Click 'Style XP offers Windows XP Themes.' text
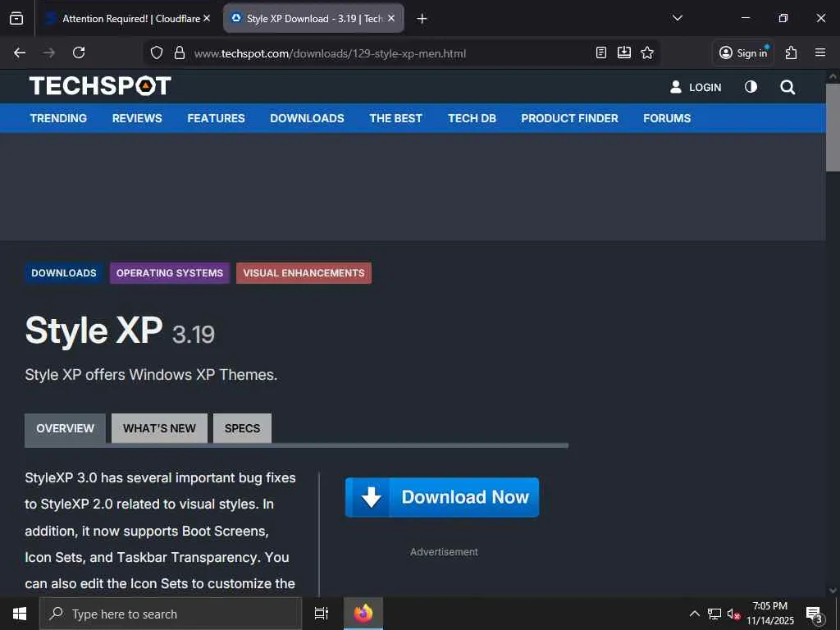840x630 pixels. (151, 374)
